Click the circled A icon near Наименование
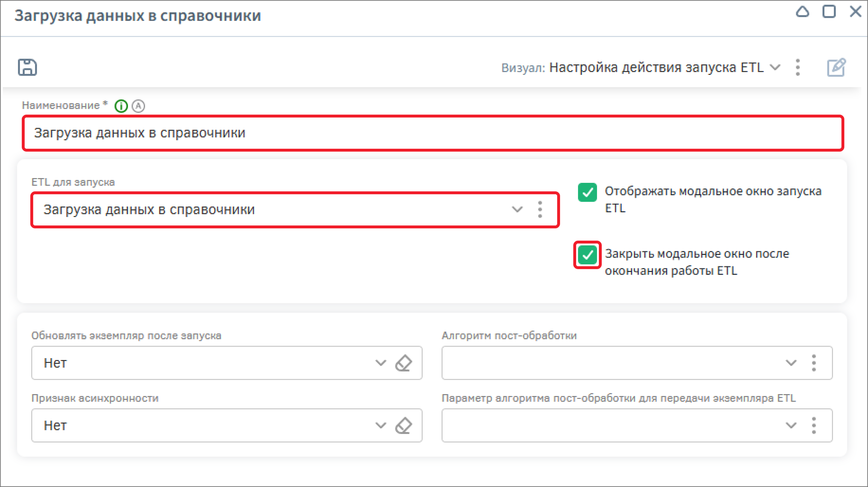Image resolution: width=868 pixels, height=487 pixels. tap(138, 106)
